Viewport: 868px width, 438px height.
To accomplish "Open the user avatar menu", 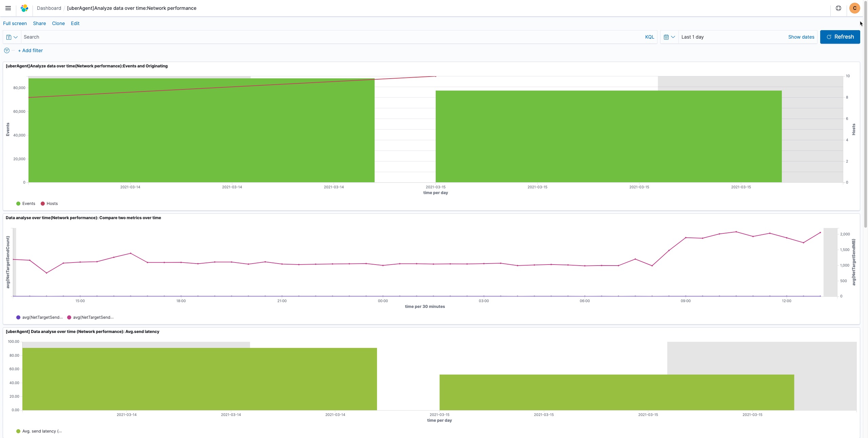I will (854, 8).
